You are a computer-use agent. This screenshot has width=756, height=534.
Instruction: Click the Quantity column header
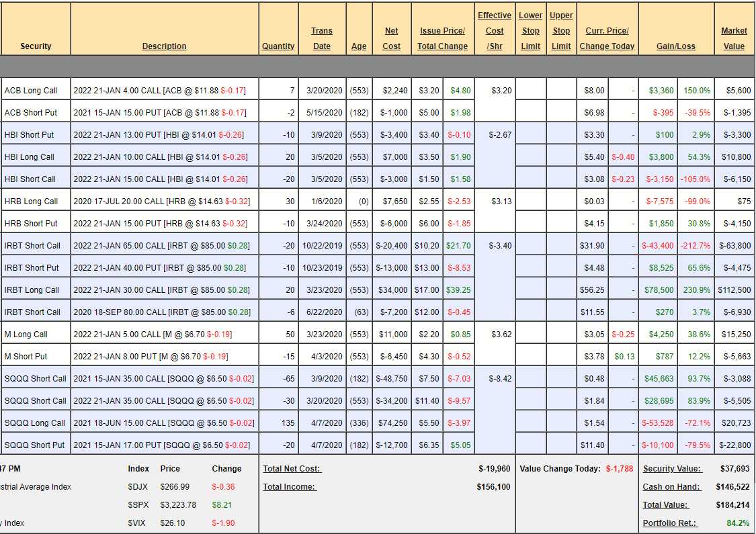coord(278,46)
